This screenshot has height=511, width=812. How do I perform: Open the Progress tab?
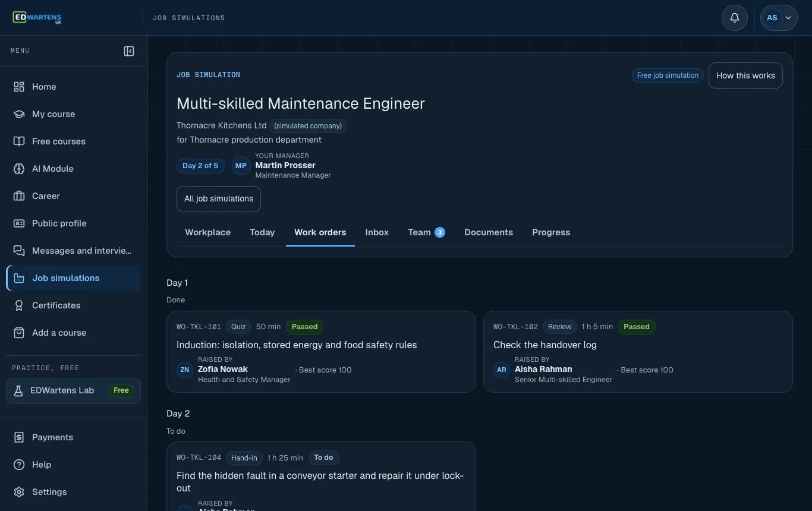pyautogui.click(x=551, y=232)
